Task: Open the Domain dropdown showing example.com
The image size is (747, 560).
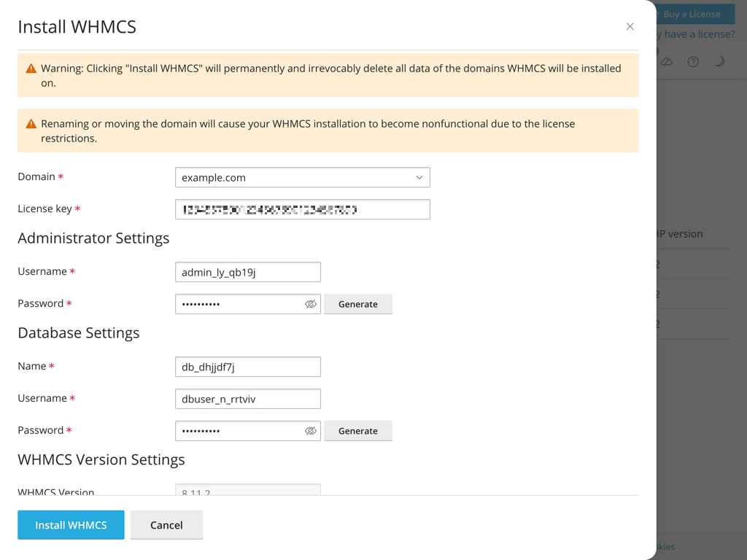Action: point(302,177)
